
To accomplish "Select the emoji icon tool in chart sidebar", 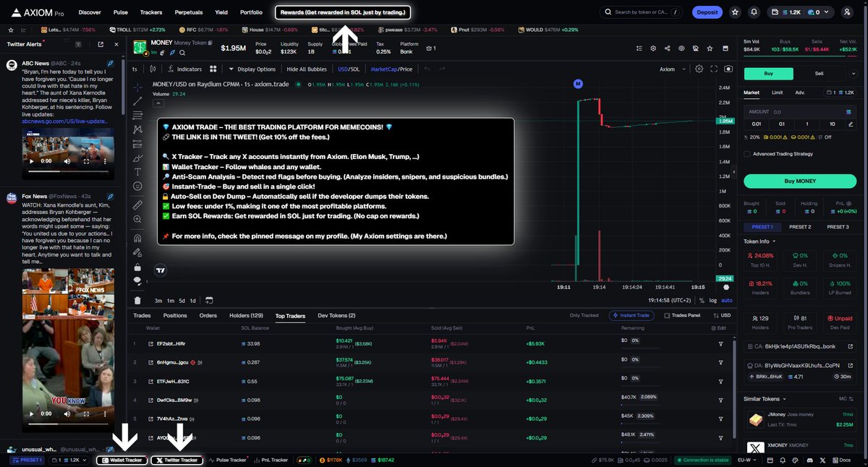I will (137, 186).
